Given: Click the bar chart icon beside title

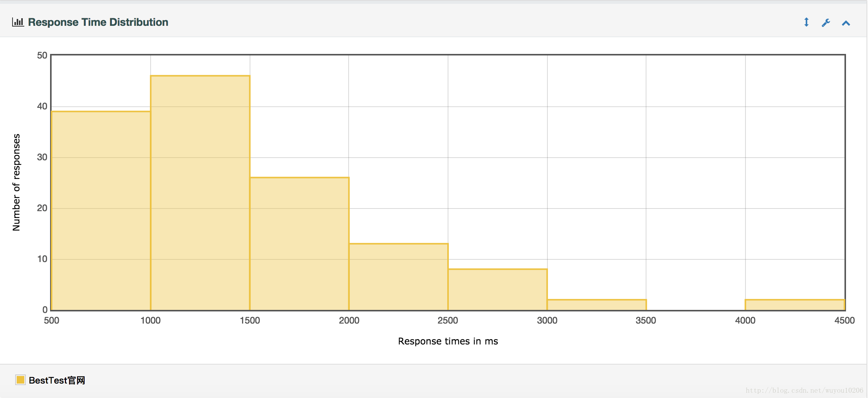Looking at the screenshot, I should (18, 22).
